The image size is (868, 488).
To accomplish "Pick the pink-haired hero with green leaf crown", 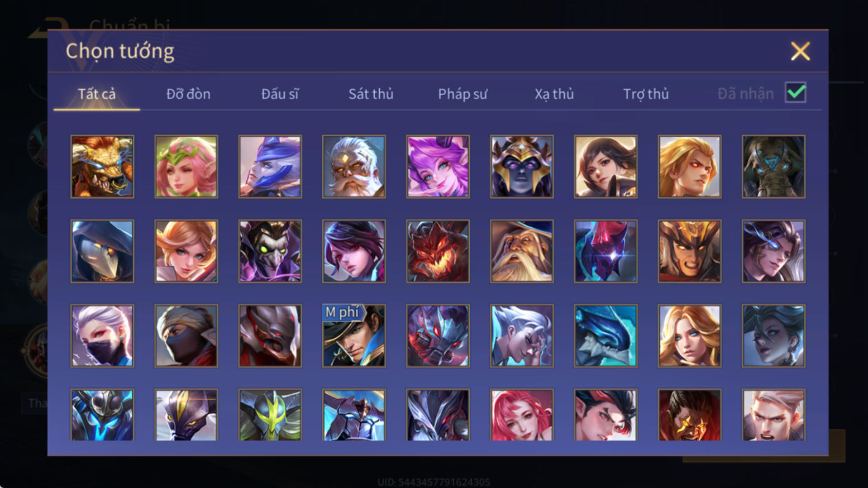I will click(x=186, y=166).
